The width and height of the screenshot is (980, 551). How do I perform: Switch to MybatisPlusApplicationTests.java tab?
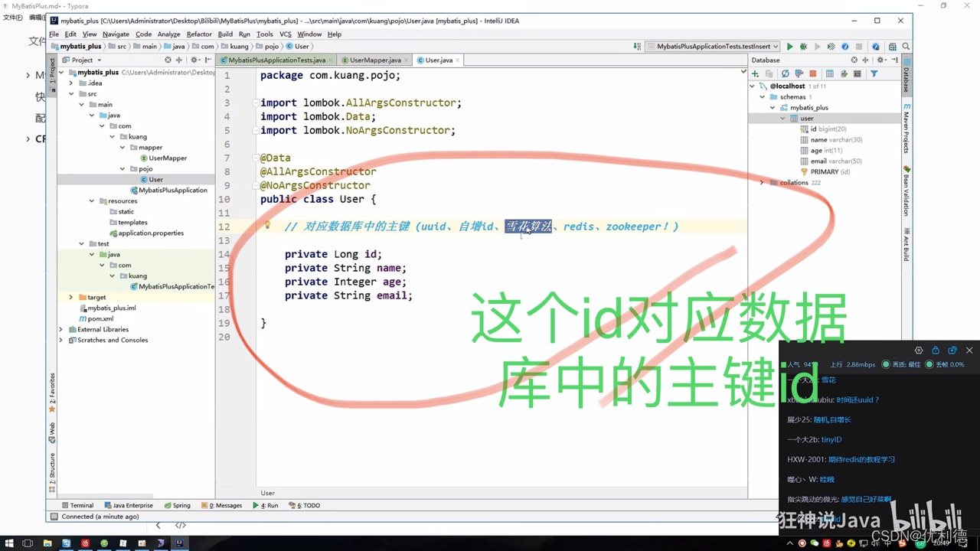[276, 60]
